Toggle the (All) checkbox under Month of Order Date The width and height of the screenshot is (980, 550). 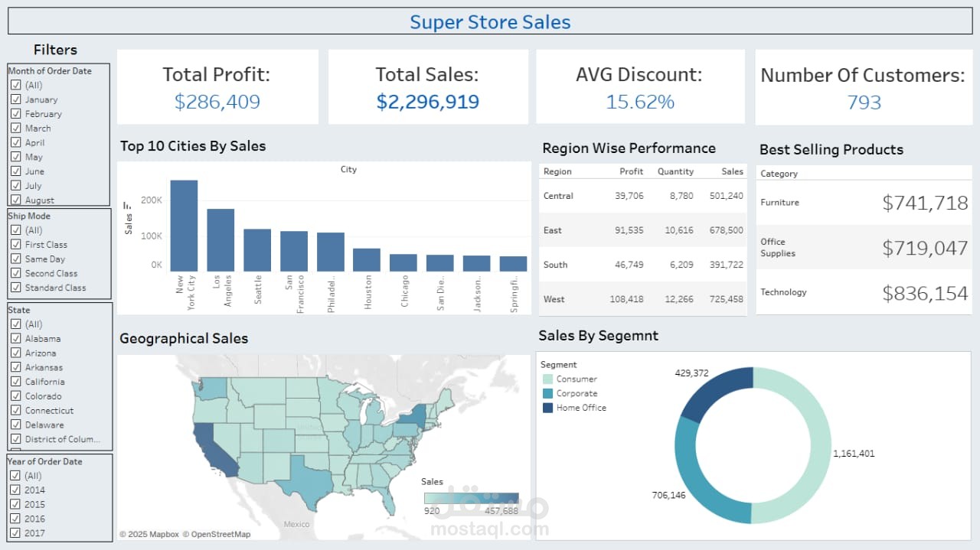click(17, 85)
